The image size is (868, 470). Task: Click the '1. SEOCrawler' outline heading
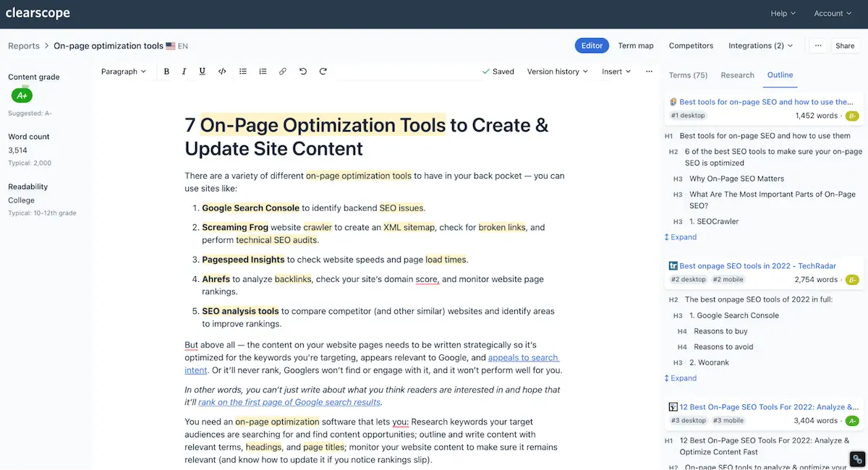714,221
